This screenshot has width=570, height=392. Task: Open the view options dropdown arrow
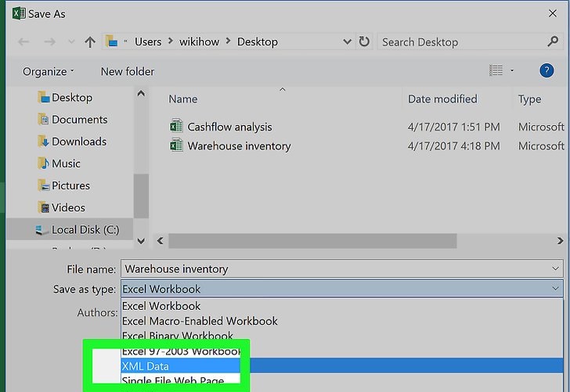point(512,70)
